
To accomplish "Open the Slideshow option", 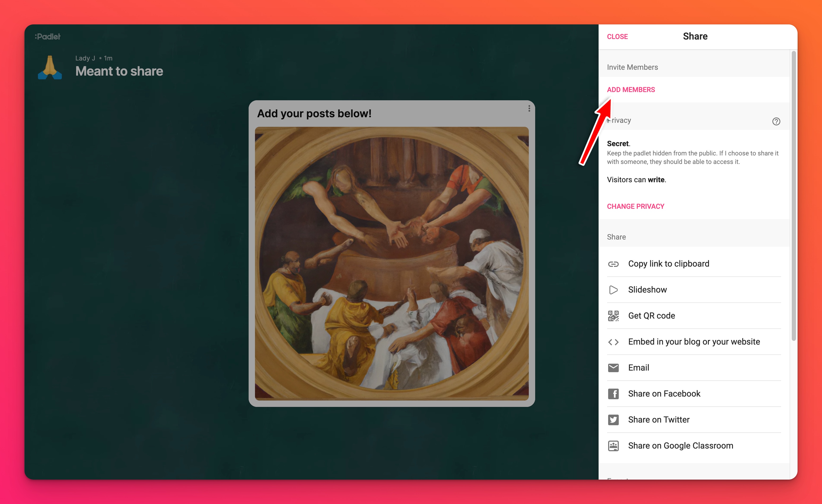I will [x=694, y=290].
